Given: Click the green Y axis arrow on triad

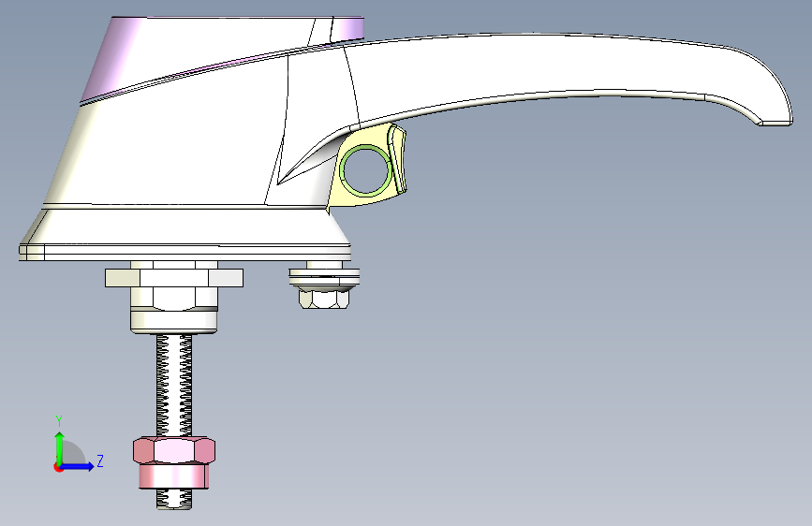Looking at the screenshot, I should [60, 446].
